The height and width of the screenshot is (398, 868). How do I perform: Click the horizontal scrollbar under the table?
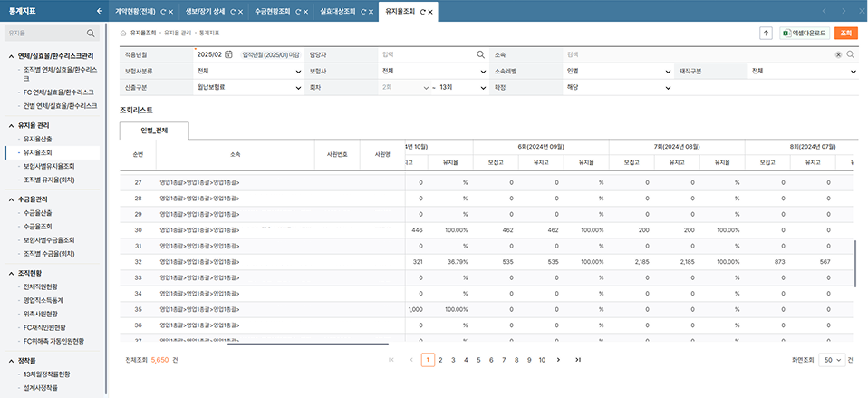pyautogui.click(x=308, y=344)
